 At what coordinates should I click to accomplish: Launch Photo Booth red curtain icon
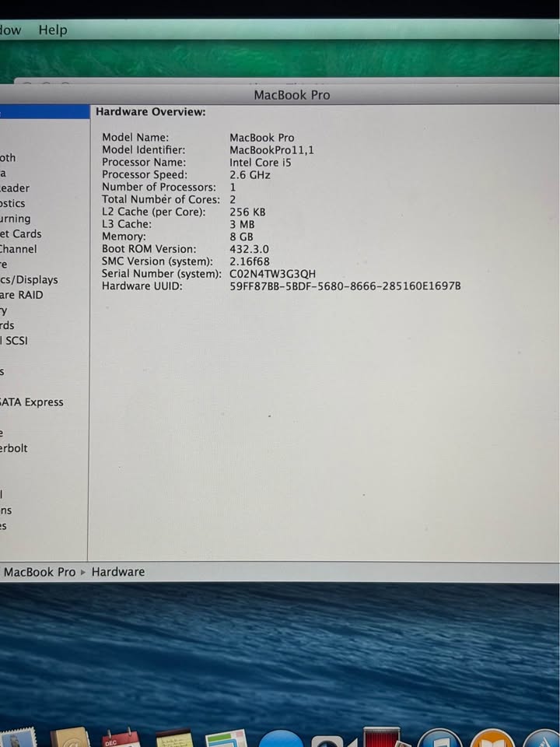[382, 737]
